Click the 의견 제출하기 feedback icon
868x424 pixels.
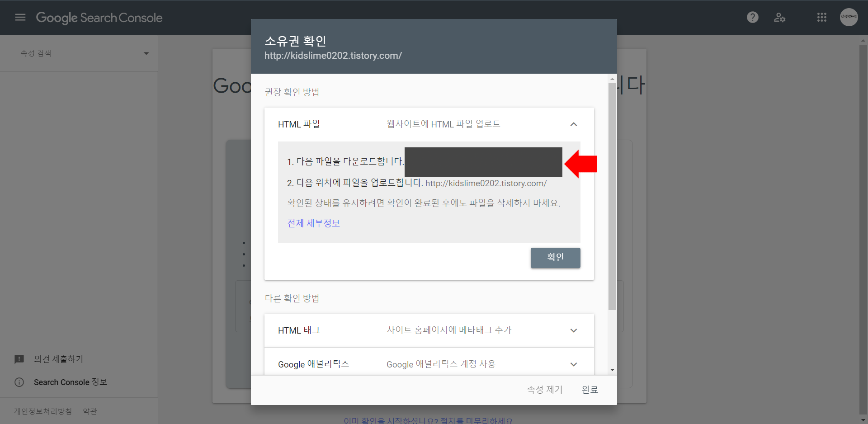click(19, 359)
